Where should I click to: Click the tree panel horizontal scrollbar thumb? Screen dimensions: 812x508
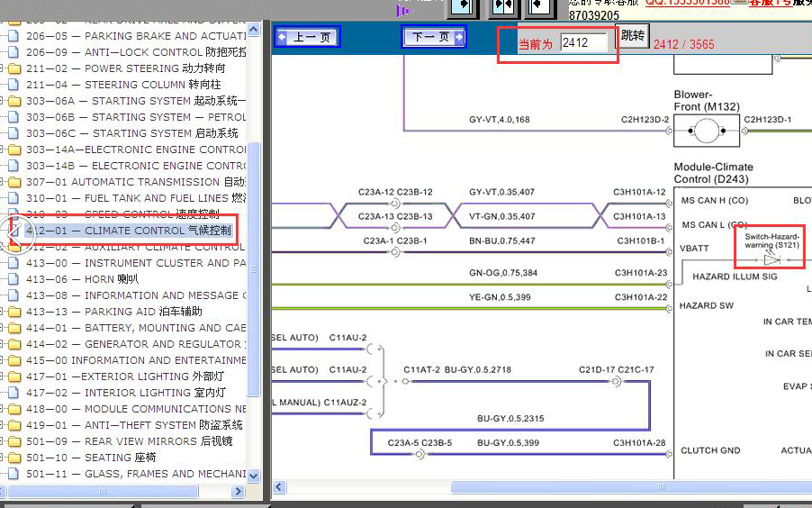pyautogui.click(x=103, y=491)
